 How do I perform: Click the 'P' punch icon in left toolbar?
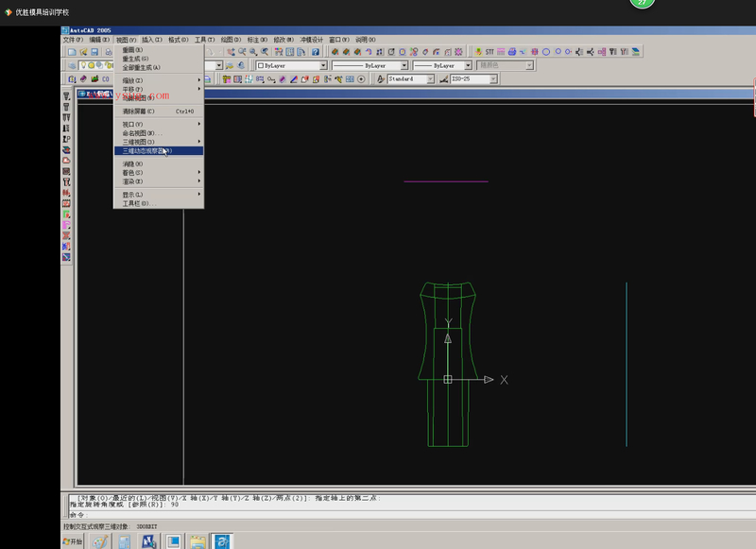point(66,139)
